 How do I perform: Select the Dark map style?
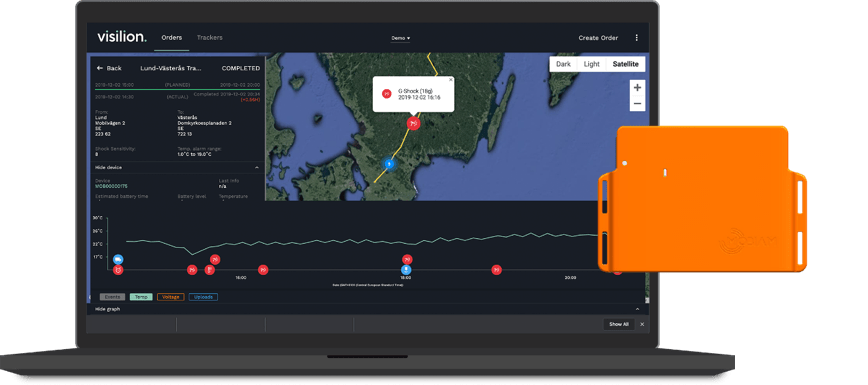(x=564, y=64)
